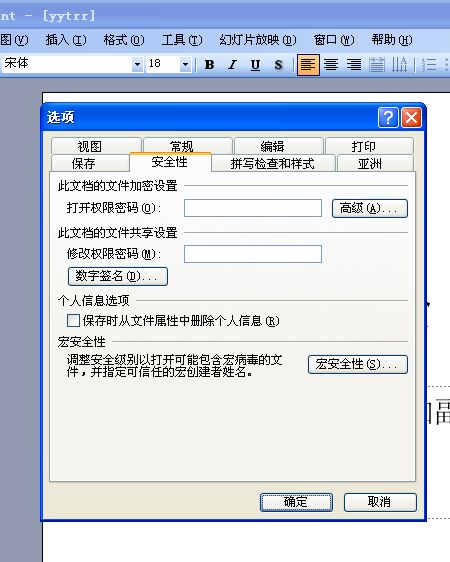Click the 数字签名(D)... button
450x562 pixels.
(x=118, y=276)
